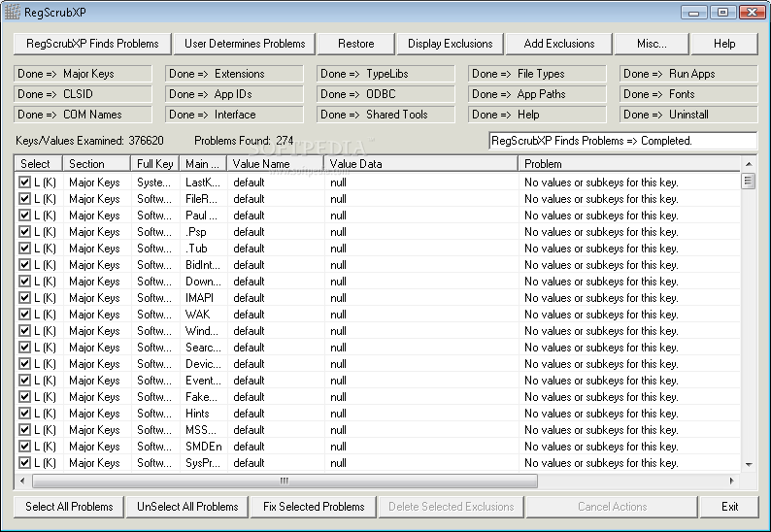Viewport: 771px width, 532px height.
Task: Uncheck the LastK... row checkbox
Action: click(24, 182)
